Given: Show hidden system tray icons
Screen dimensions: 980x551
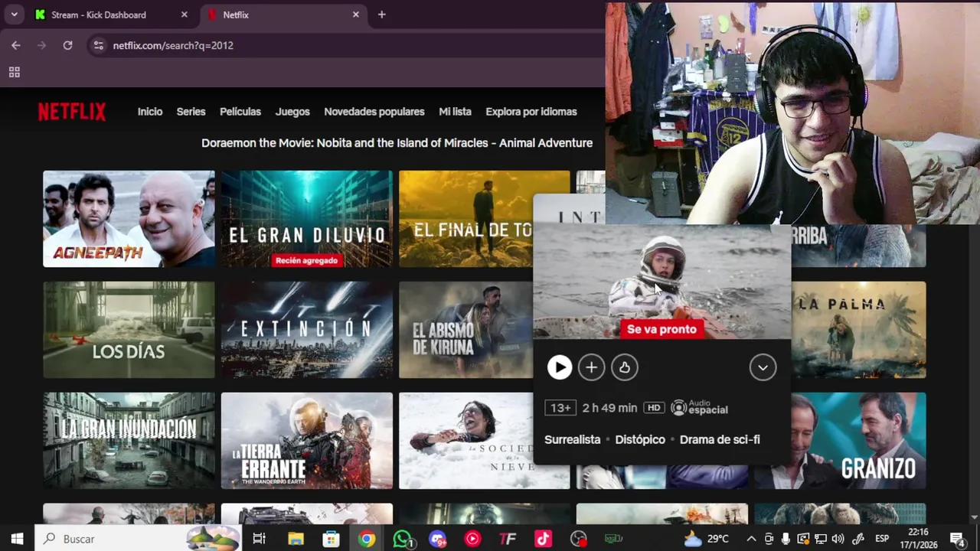Looking at the screenshot, I should coord(751,539).
